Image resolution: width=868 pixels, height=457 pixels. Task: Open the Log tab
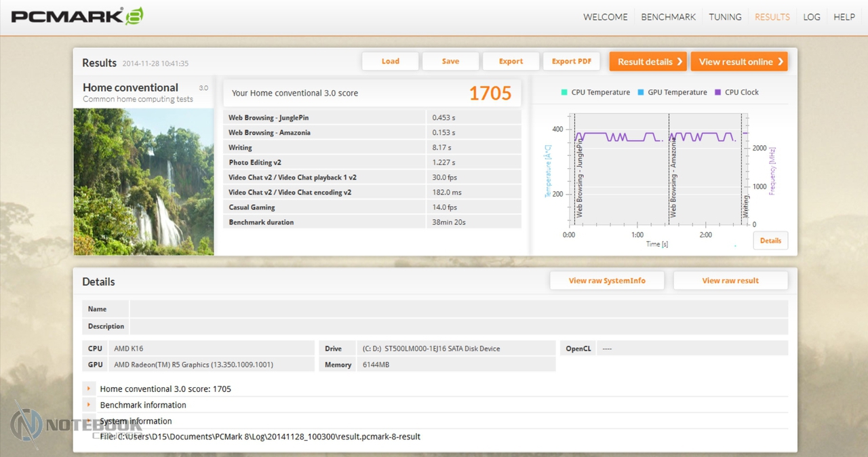[812, 17]
